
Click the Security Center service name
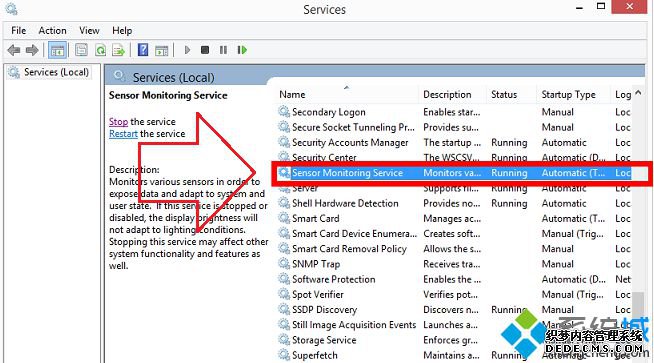pos(324,157)
